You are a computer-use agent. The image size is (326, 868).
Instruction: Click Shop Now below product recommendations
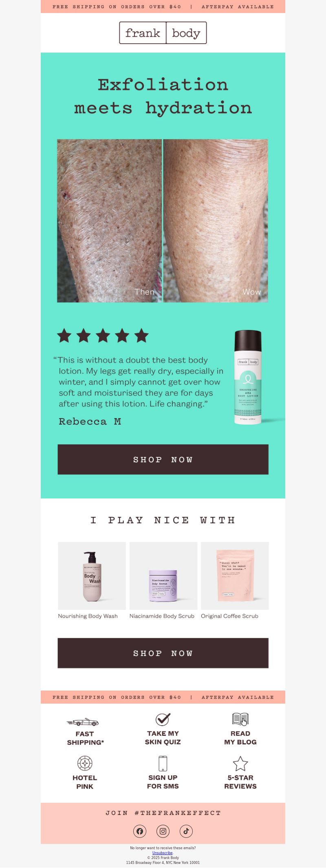click(163, 653)
